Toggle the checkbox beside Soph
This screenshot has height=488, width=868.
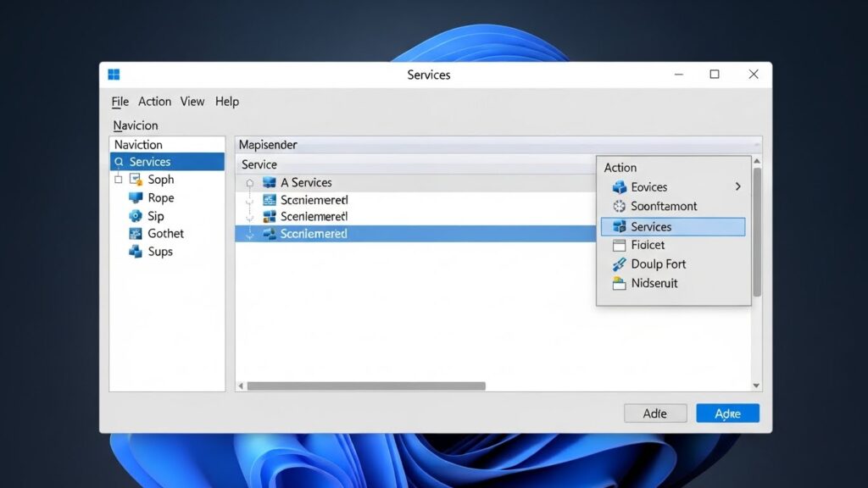tap(118, 180)
